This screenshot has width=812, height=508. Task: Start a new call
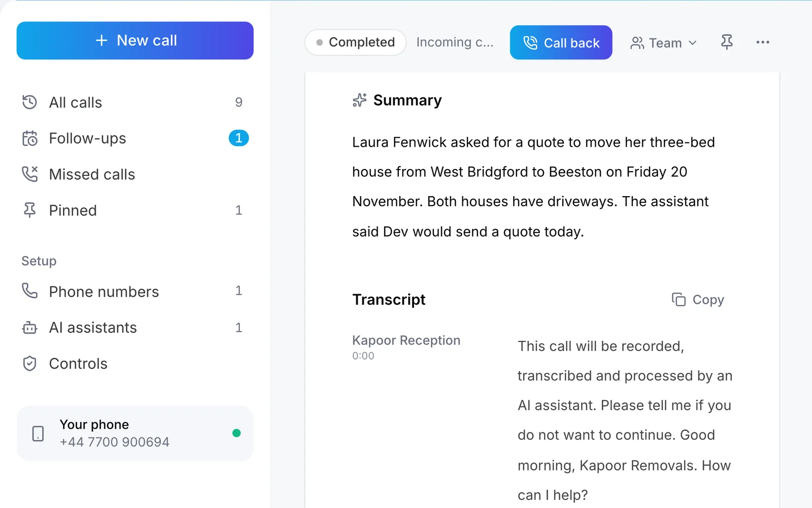tap(135, 41)
